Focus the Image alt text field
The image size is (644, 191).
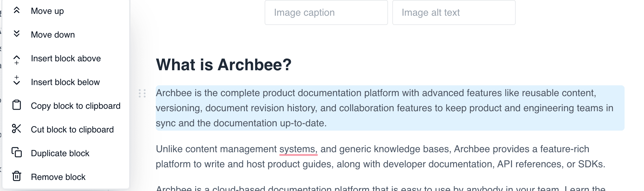[x=454, y=13]
